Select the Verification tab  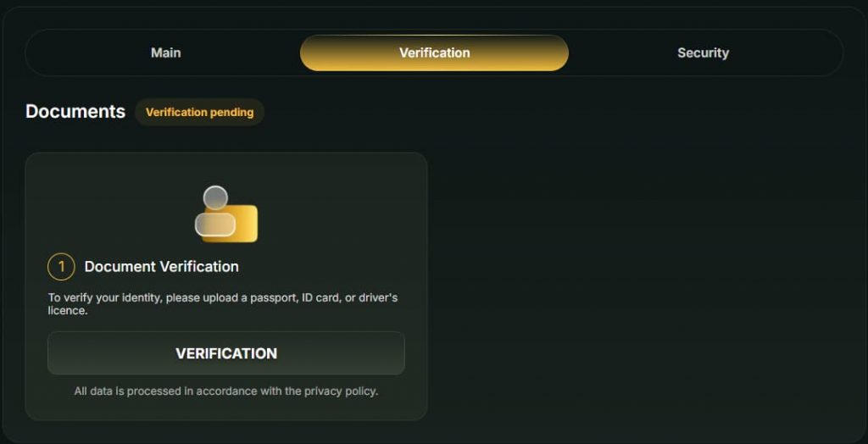pyautogui.click(x=434, y=53)
